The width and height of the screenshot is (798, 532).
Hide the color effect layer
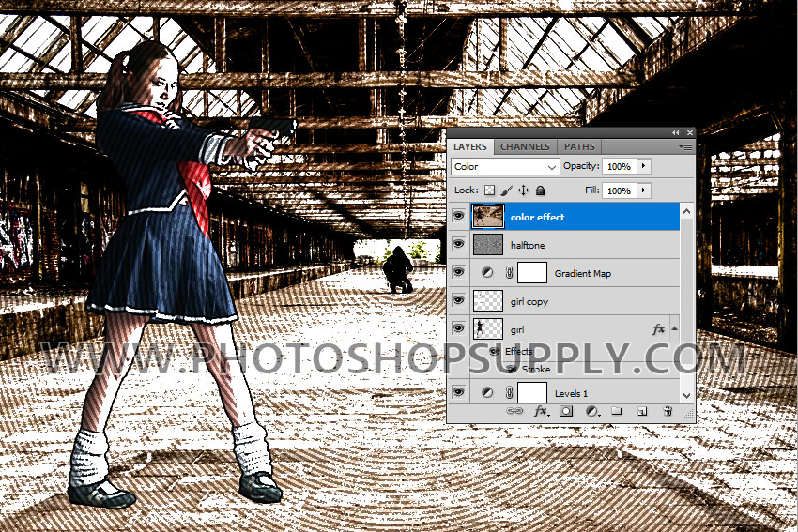tap(458, 216)
